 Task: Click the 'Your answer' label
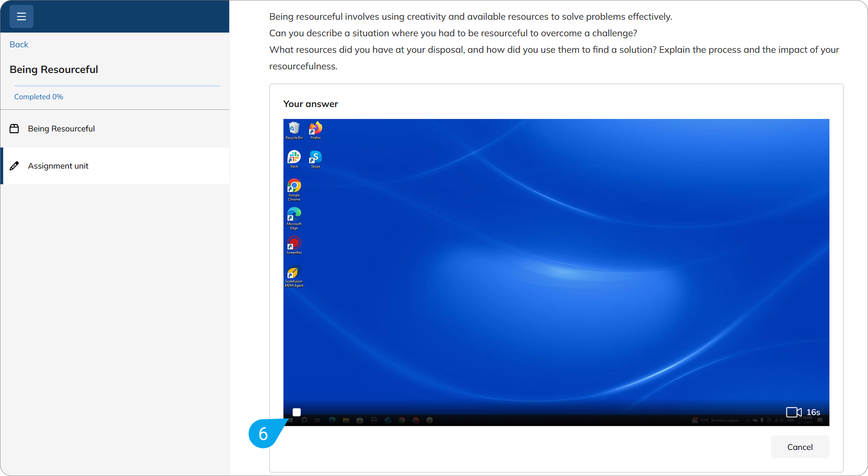coord(310,104)
